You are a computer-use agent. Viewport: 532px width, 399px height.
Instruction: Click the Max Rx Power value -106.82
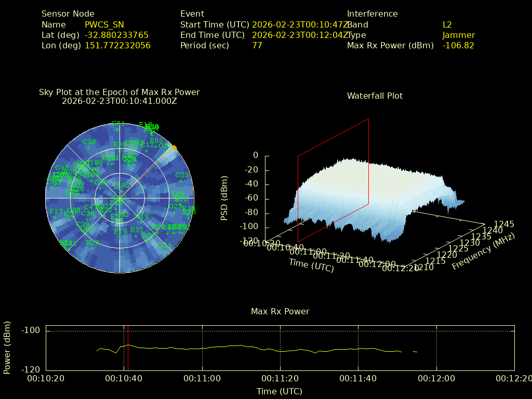coord(458,45)
